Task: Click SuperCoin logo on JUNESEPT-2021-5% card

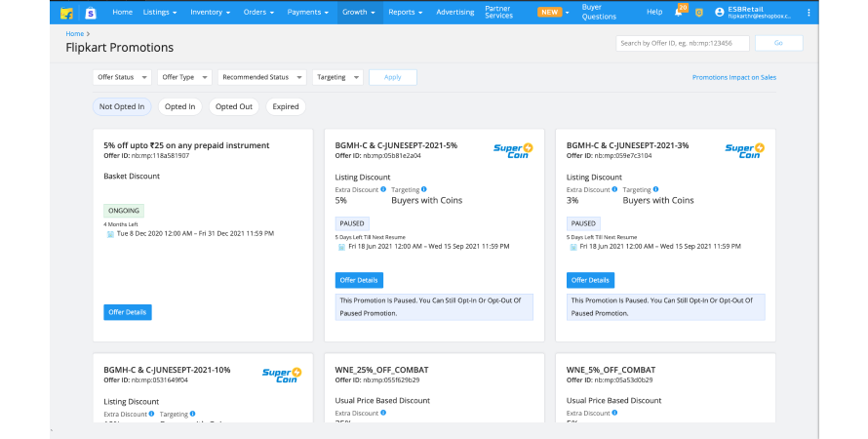Action: tap(513, 150)
